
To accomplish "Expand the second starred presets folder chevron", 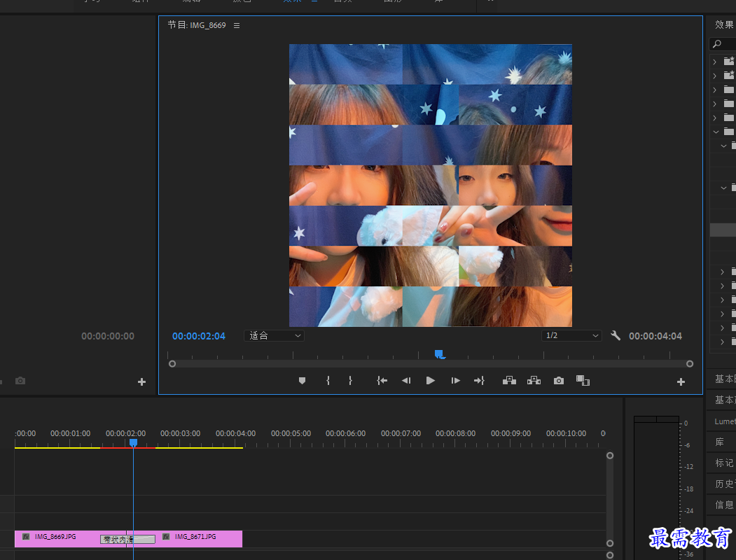I will coord(715,76).
